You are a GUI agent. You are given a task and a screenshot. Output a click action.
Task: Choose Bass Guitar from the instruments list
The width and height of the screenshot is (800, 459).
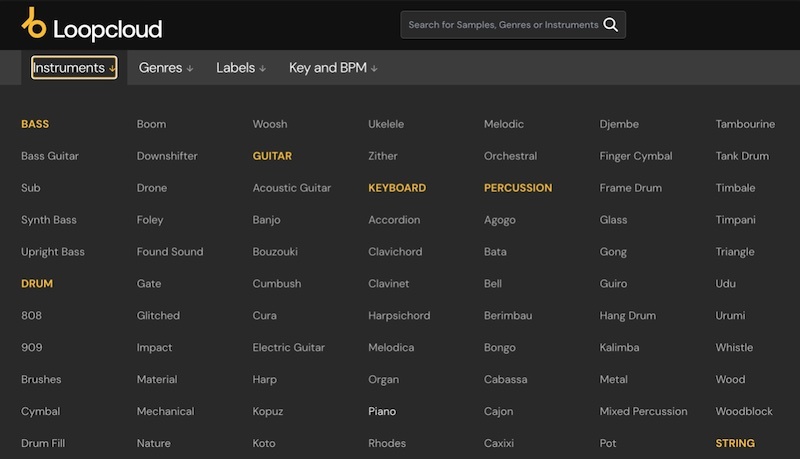click(50, 156)
